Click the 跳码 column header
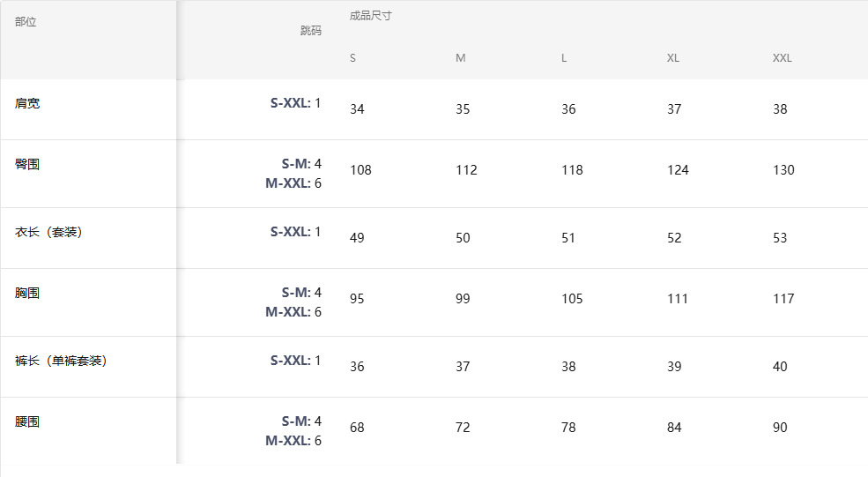The height and width of the screenshot is (477, 868). [x=310, y=31]
